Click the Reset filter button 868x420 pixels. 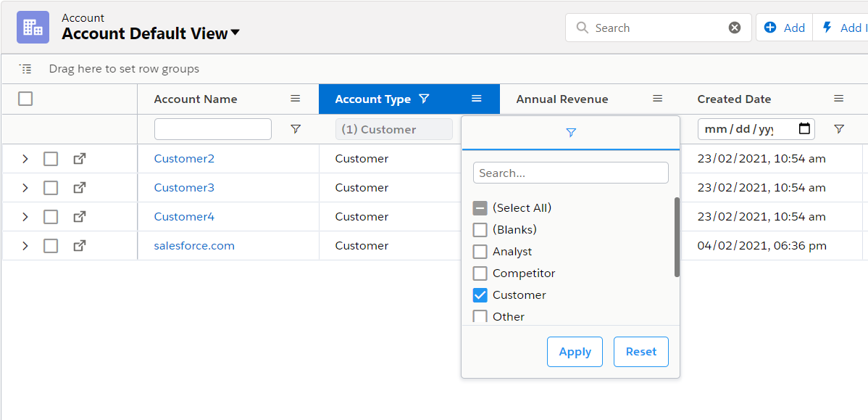coord(640,352)
